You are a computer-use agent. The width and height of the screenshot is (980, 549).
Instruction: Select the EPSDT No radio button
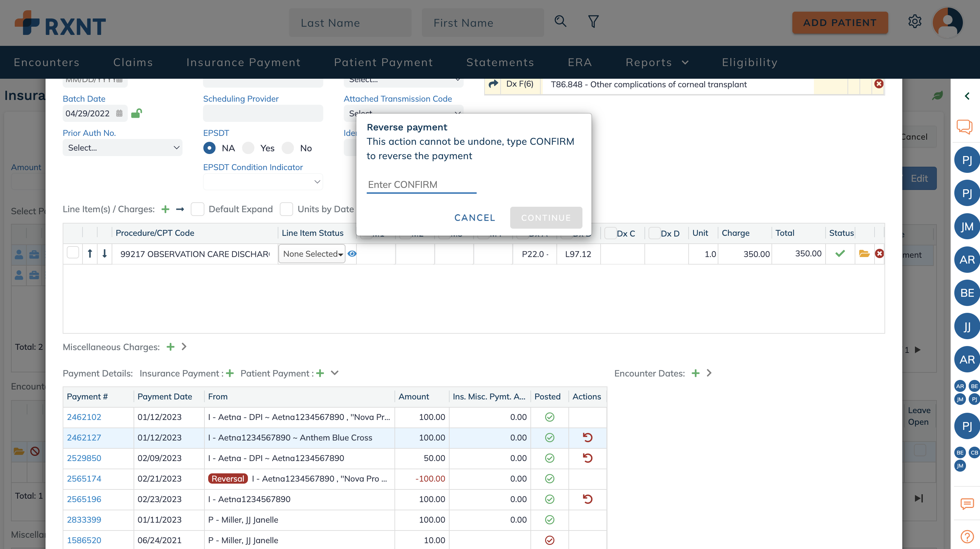coord(288,148)
